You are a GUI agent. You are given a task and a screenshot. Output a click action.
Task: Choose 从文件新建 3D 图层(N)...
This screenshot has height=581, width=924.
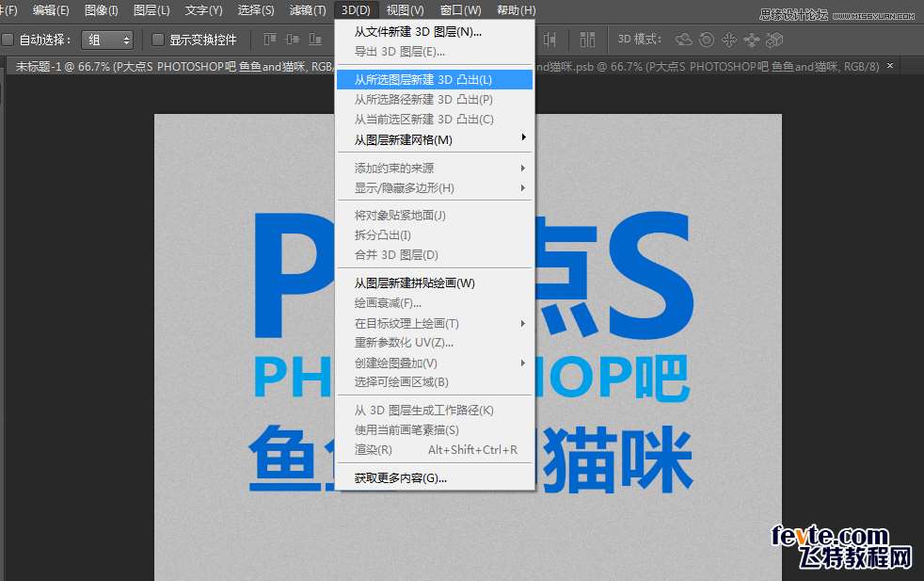tap(435, 32)
